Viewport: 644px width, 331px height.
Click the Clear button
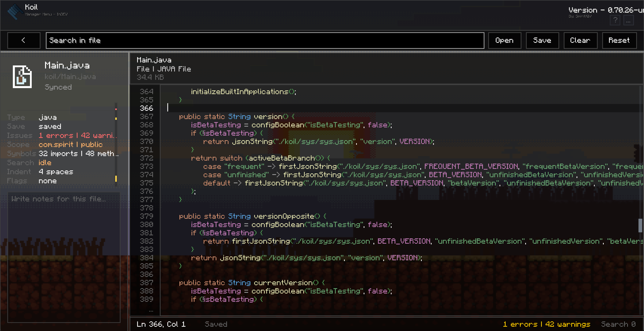580,40
